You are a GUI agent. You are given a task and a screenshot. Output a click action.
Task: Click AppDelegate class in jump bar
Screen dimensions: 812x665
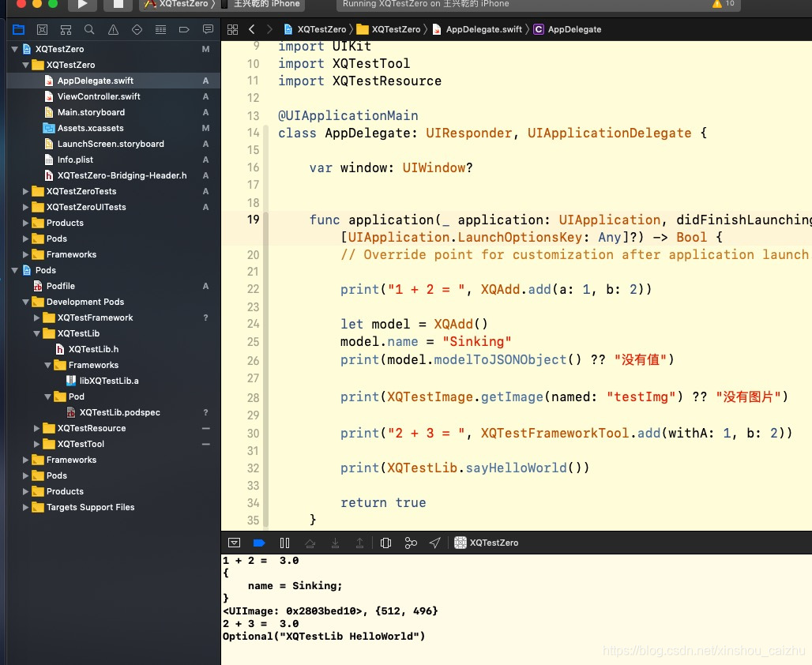coord(568,29)
